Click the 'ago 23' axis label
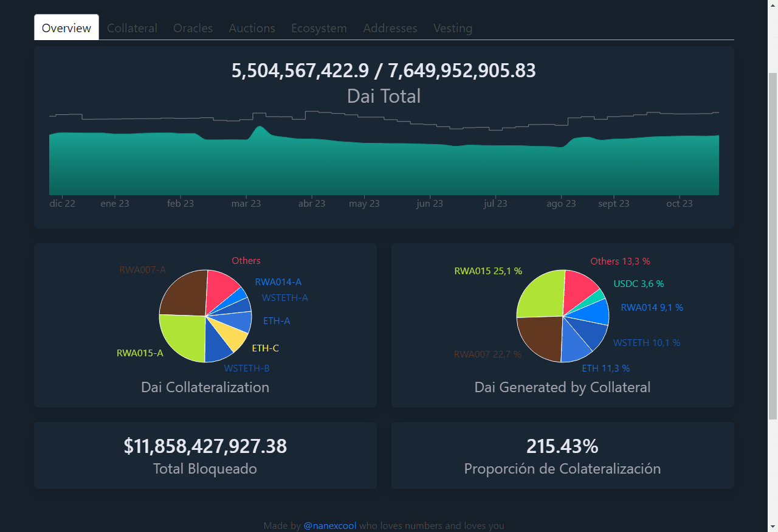778x532 pixels. click(x=561, y=204)
